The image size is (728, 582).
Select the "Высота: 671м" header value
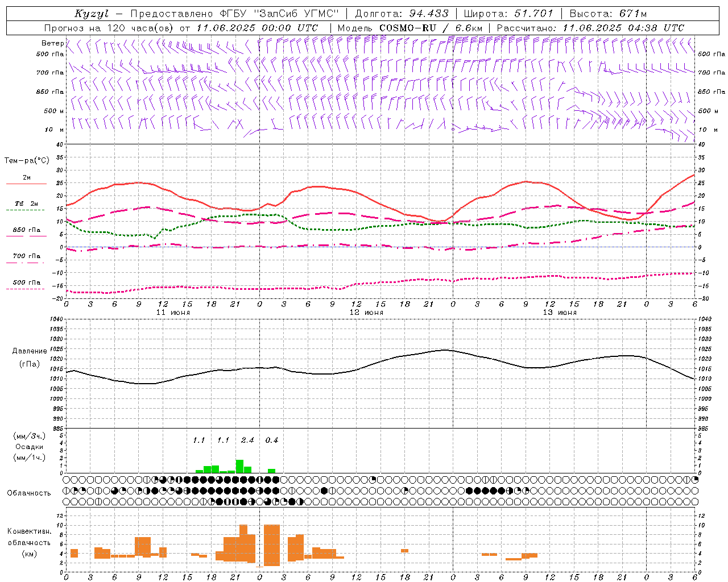click(608, 14)
